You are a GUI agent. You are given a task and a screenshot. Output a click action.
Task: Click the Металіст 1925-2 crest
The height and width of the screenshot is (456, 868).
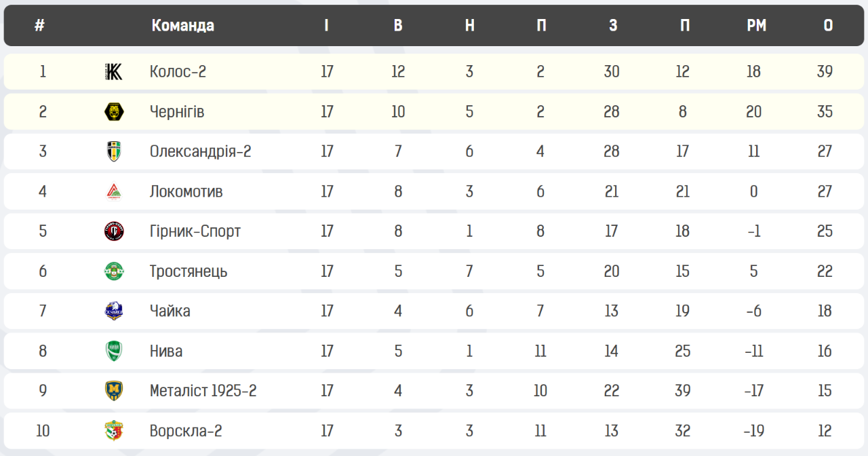[114, 391]
